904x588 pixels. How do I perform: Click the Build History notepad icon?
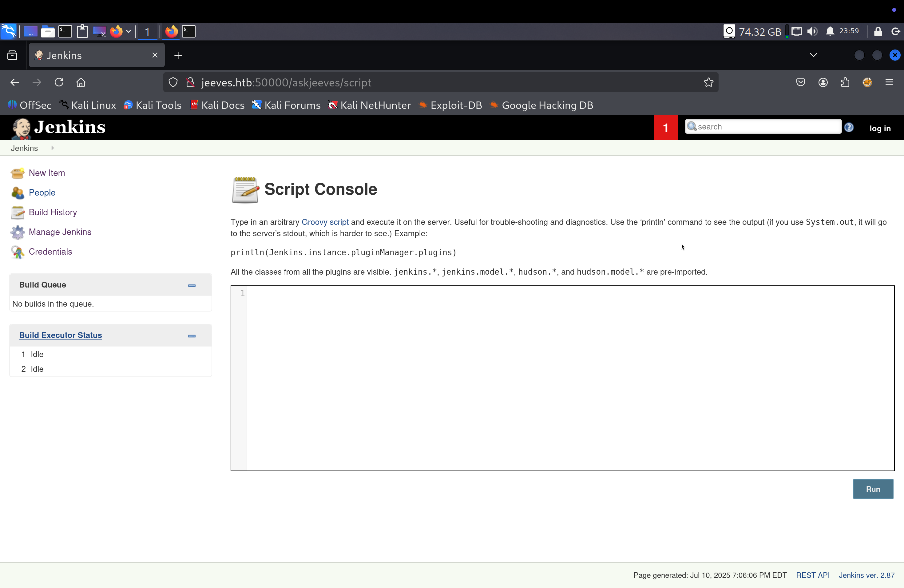coord(18,213)
